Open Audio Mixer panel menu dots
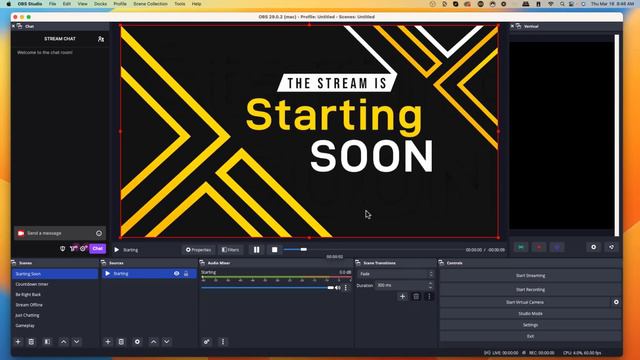Screen dimensions: 640x360 (223, 342)
